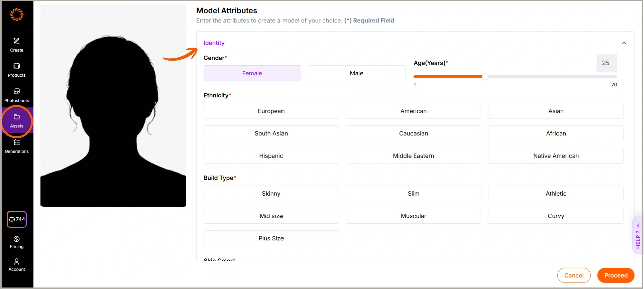644x289 pixels.
Task: Open the Generations panel
Action: [16, 146]
